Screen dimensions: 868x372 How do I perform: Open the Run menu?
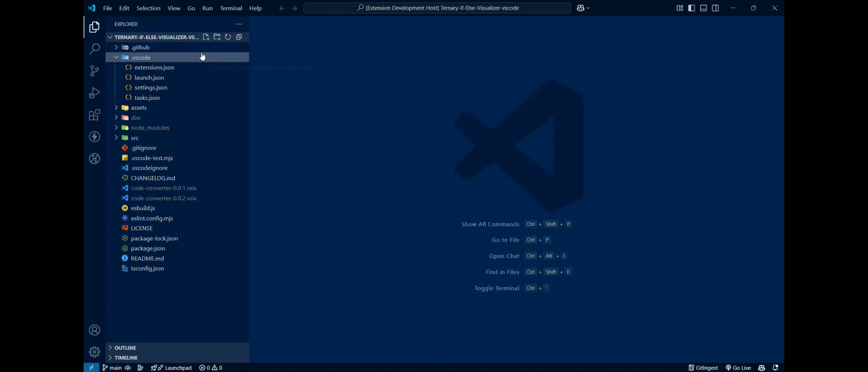point(207,8)
